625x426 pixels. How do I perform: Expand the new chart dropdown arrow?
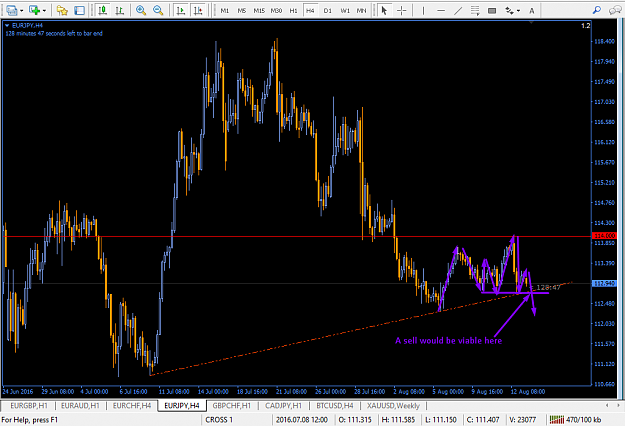coord(22,10)
